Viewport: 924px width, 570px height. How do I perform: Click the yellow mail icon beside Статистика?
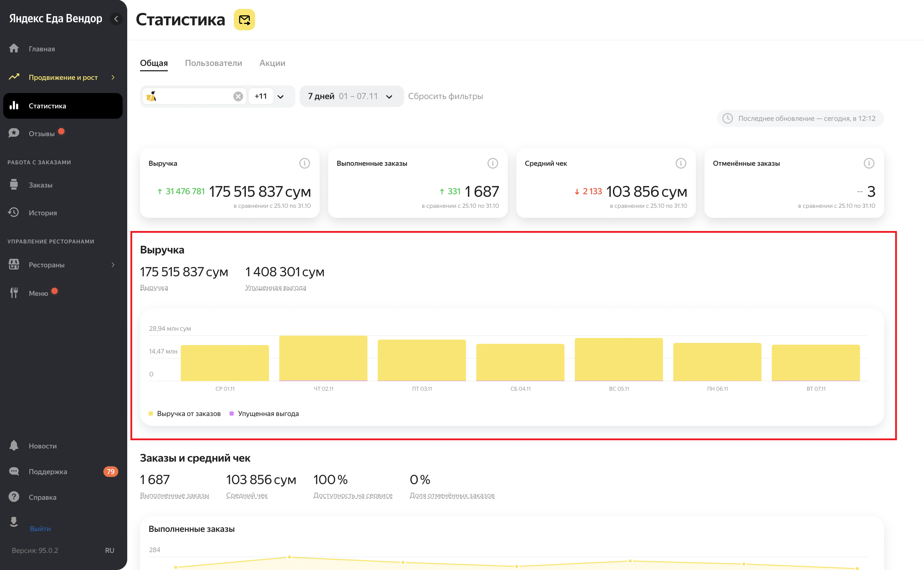[x=244, y=20]
